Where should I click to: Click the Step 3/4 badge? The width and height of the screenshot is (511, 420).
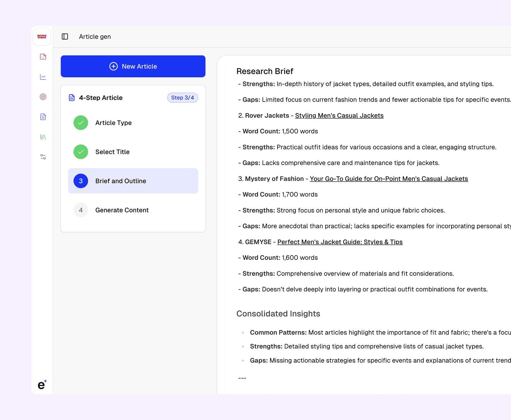[x=183, y=98]
